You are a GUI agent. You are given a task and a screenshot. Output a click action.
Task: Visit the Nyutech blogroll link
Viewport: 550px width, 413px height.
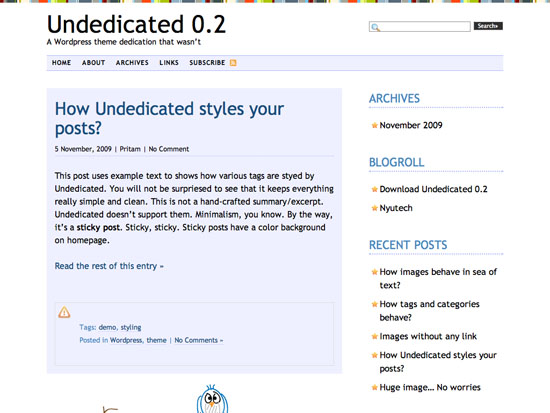click(x=396, y=208)
